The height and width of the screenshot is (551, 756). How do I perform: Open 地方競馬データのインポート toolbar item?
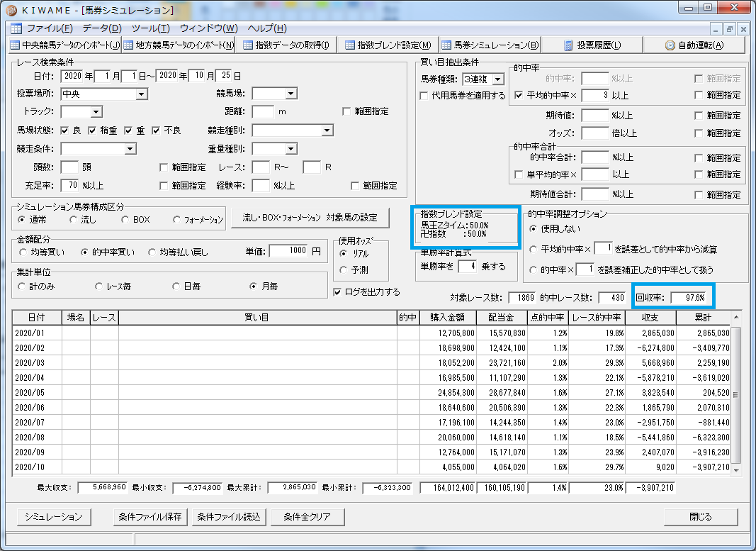[x=179, y=45]
